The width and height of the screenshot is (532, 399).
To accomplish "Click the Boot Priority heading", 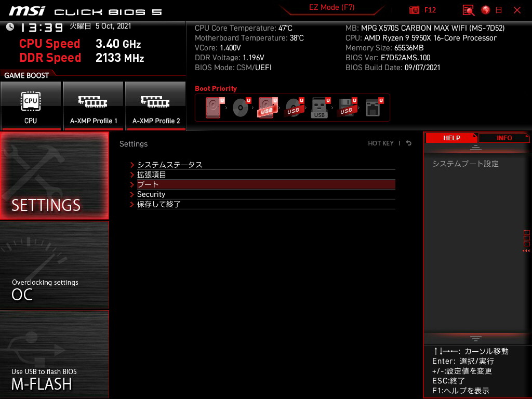I will coord(216,88).
